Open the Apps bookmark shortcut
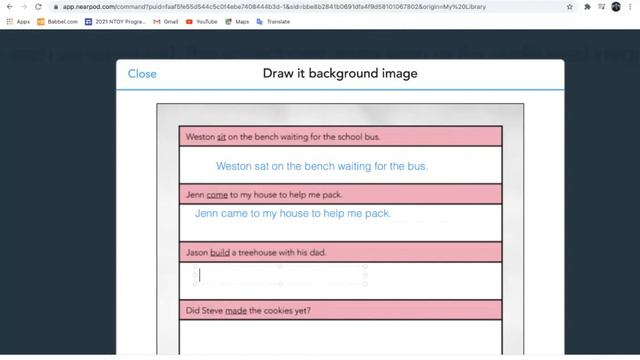 click(18, 22)
